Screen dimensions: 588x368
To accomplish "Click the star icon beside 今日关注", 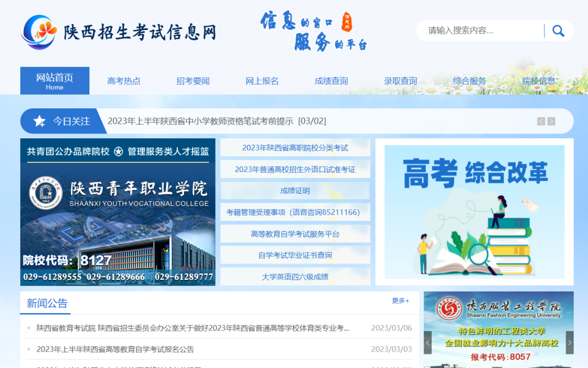I will coord(40,121).
